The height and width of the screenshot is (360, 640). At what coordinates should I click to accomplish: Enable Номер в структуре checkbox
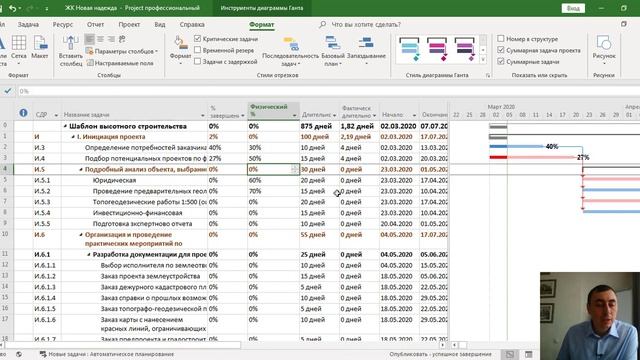tap(501, 38)
